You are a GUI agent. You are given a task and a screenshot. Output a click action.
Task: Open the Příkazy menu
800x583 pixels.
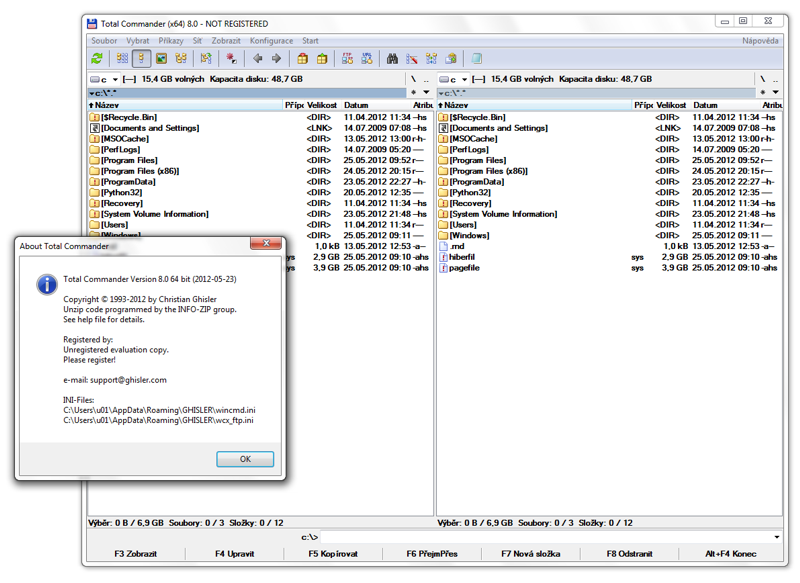[170, 41]
